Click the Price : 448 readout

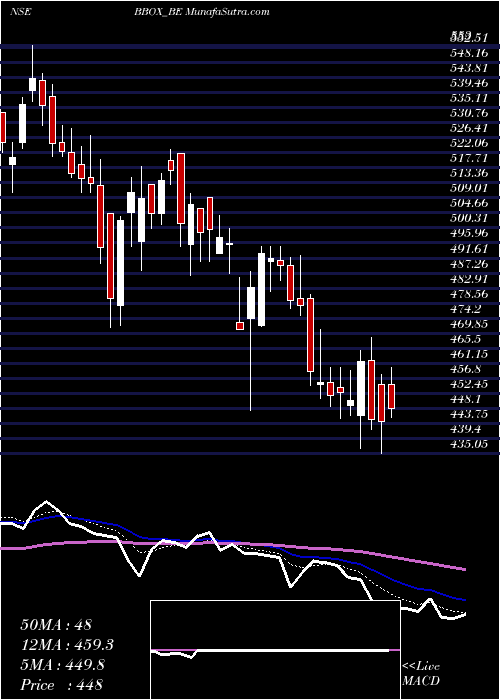[x=61, y=685]
